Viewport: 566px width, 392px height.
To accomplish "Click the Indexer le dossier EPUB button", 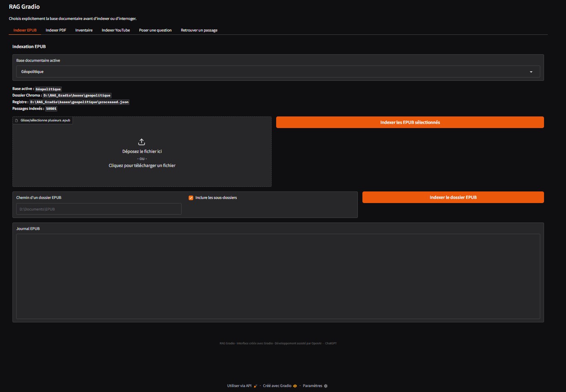I will coord(453,197).
